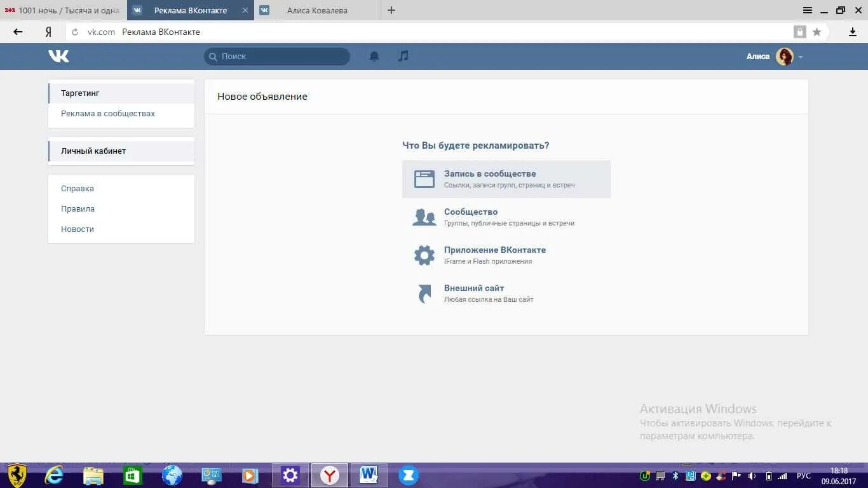
Task: Select Таргетинг in left sidebar
Action: point(121,93)
